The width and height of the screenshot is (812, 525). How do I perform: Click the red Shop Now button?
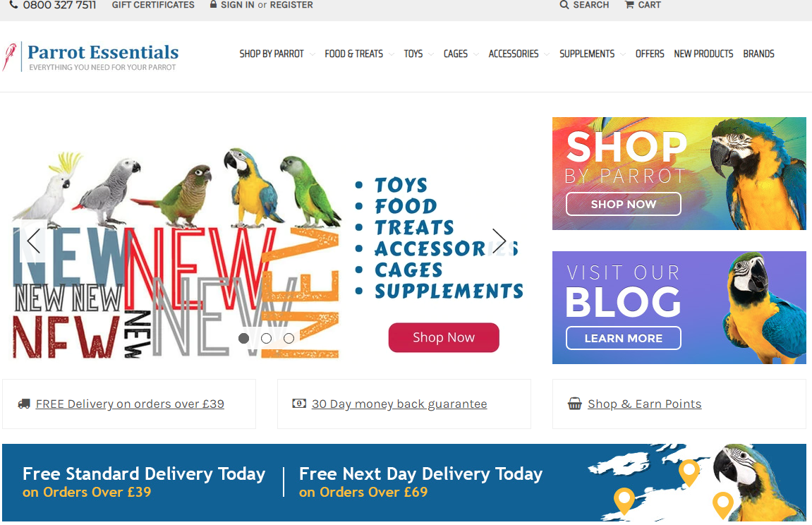pyautogui.click(x=444, y=337)
